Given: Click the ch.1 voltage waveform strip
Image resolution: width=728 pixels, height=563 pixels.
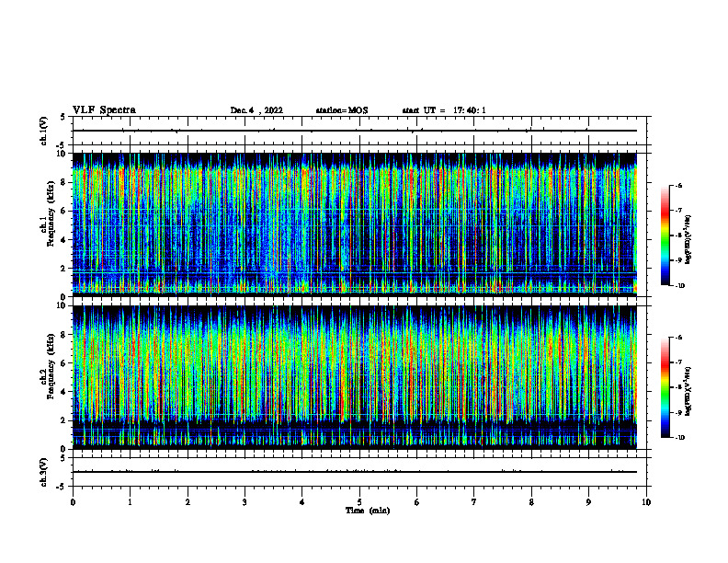Looking at the screenshot, I should (x=359, y=131).
